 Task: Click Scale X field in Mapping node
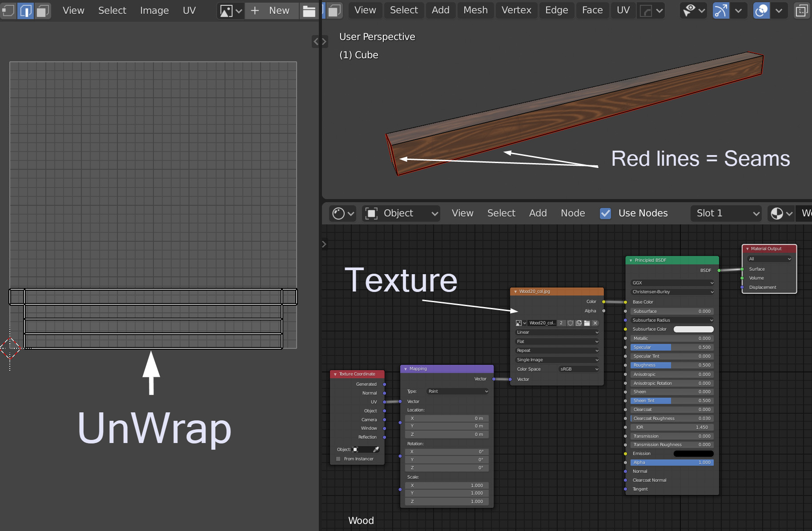(x=447, y=486)
